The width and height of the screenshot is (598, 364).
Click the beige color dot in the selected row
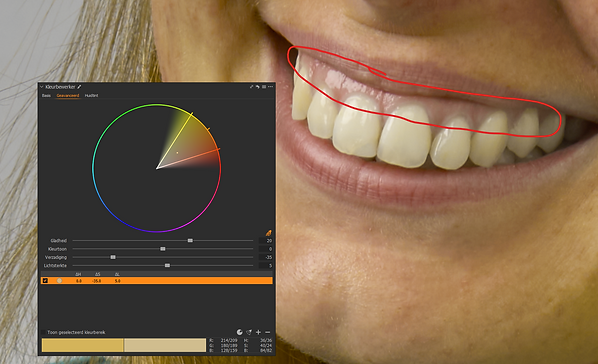[x=59, y=280]
